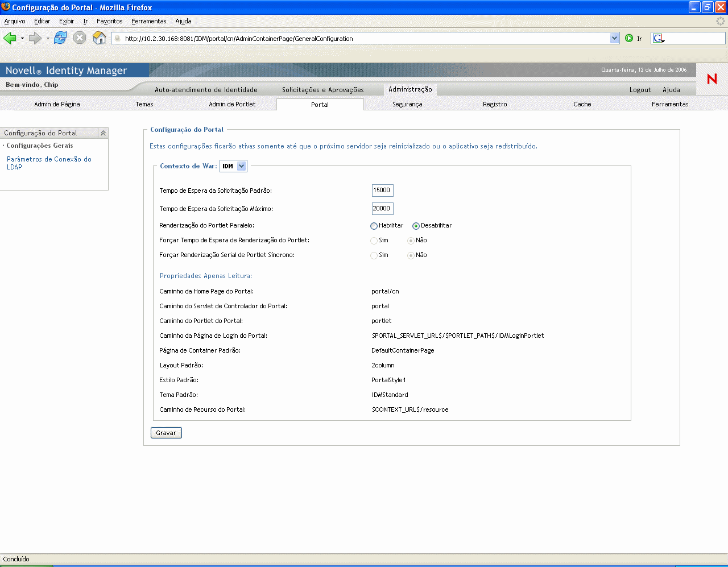Open the Arquivo menu
Viewport: 728px width, 567px height.
pos(15,21)
